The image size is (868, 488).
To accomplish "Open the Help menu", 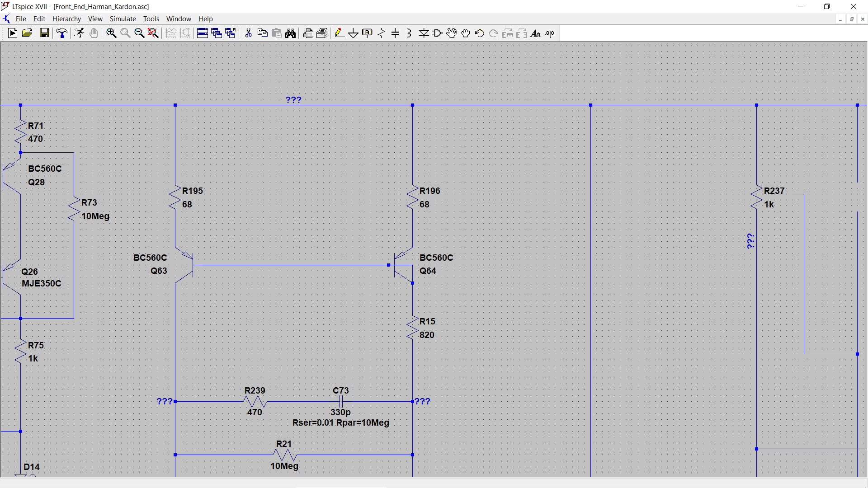I will click(205, 19).
